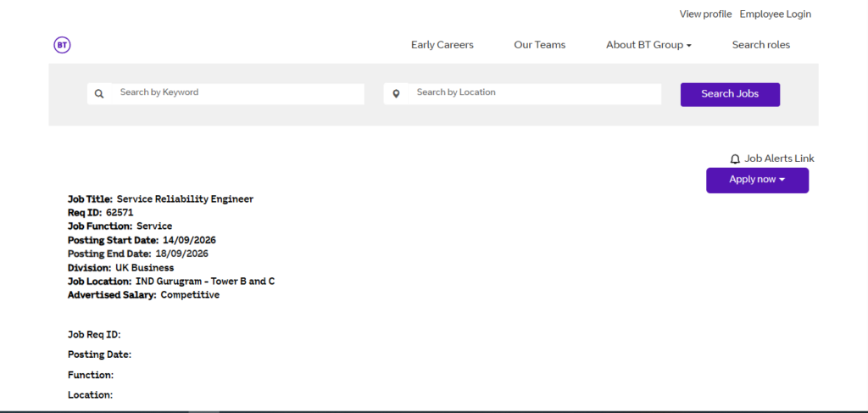
Task: Expand the About BT Group dropdown
Action: [648, 45]
